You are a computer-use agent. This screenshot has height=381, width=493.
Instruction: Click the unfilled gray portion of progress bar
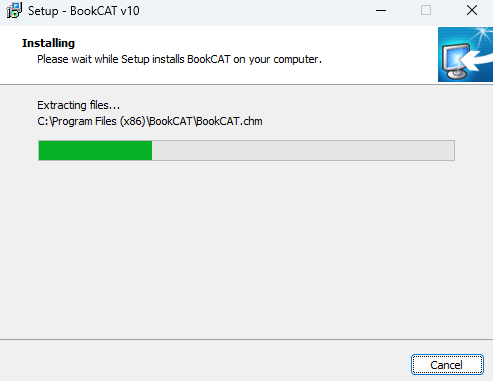[303, 150]
